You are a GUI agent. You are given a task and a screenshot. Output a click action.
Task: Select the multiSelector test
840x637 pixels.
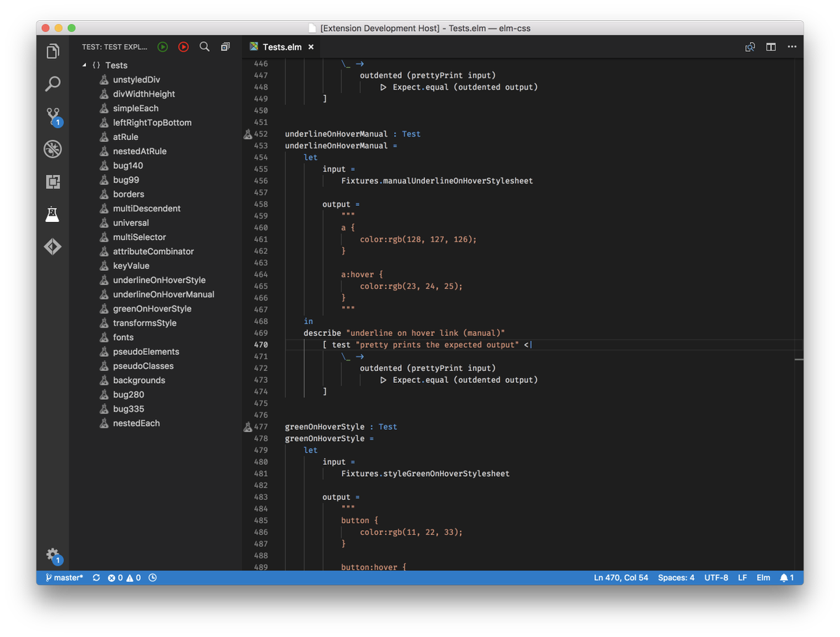pos(139,237)
